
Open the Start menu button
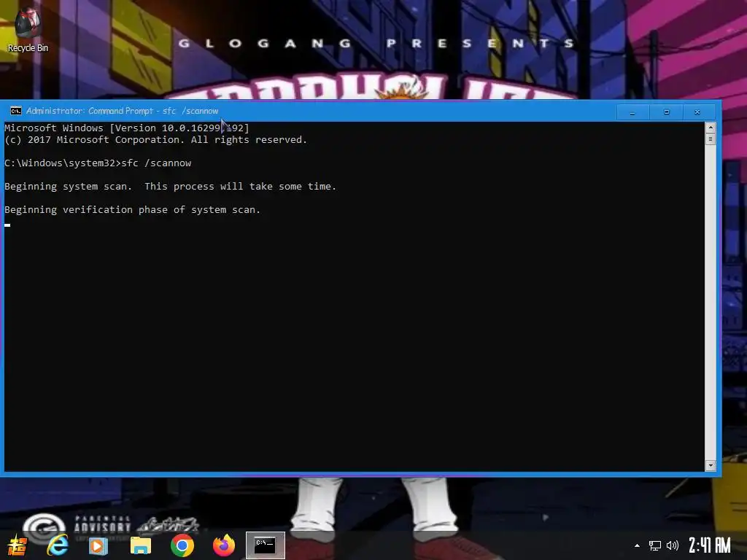coord(18,545)
